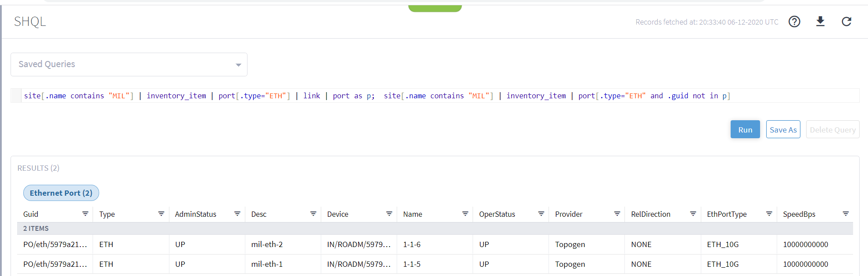
Task: Sort by the OperStatus column header
Action: 497,214
